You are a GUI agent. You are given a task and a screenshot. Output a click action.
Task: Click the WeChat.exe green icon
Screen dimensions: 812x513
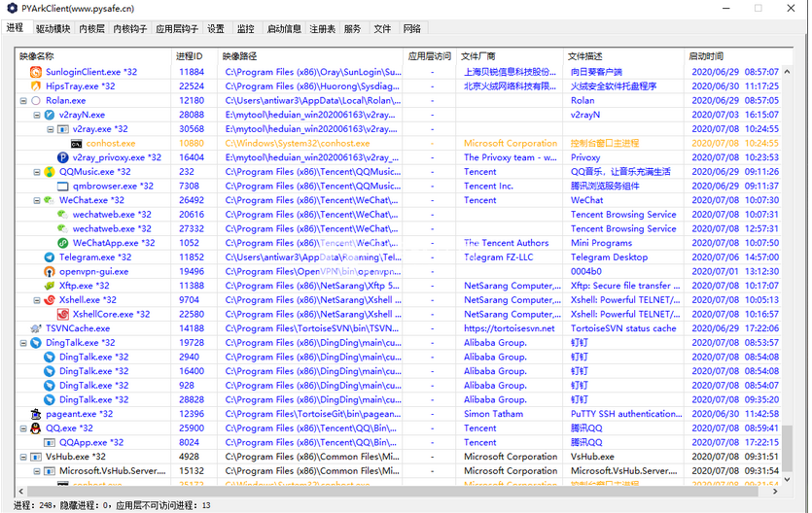coord(50,200)
